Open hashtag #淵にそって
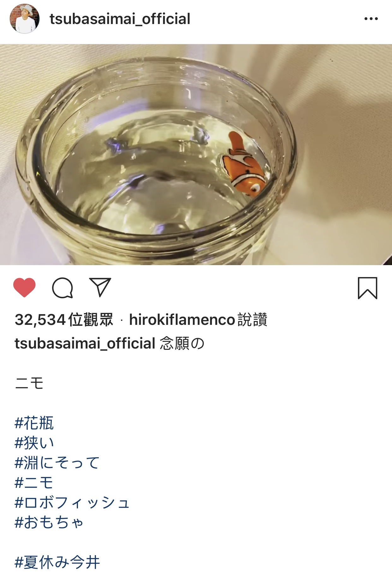Image resolution: width=392 pixels, height=577 pixels. coord(57,463)
